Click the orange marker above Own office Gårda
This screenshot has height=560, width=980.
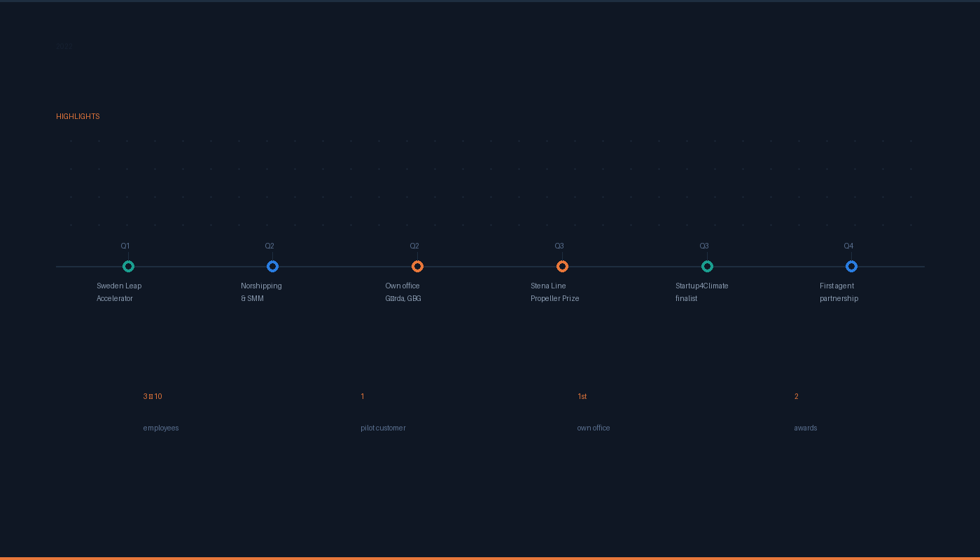[x=417, y=266]
